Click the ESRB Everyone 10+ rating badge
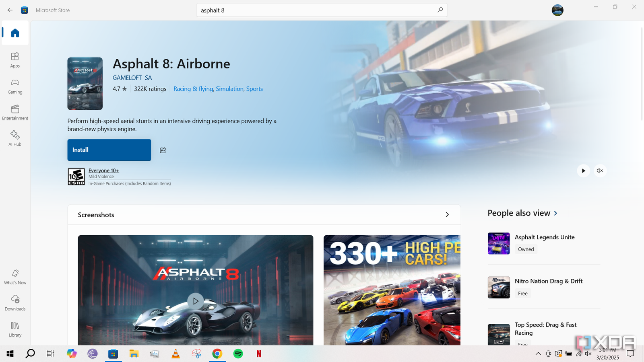 [x=76, y=177]
